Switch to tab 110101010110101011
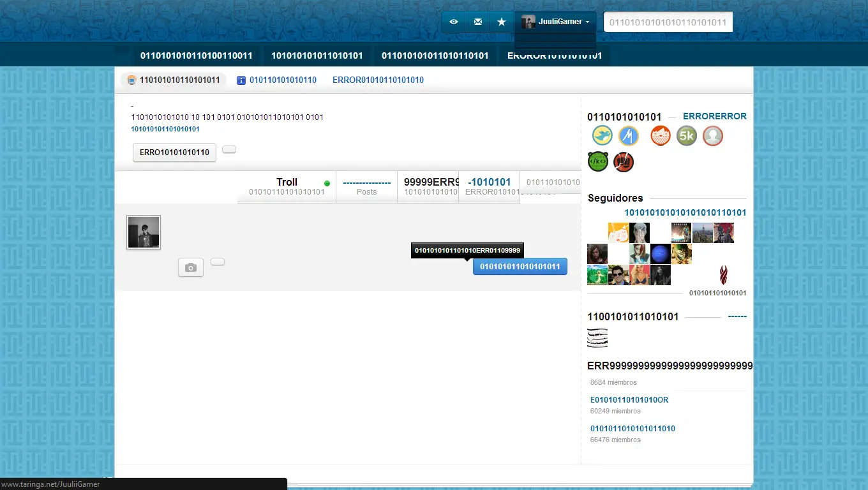The image size is (868, 490). coord(174,80)
